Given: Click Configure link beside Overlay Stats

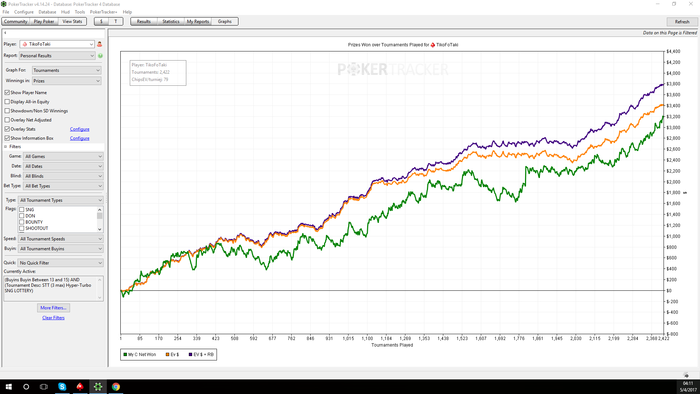Looking at the screenshot, I should [79, 129].
